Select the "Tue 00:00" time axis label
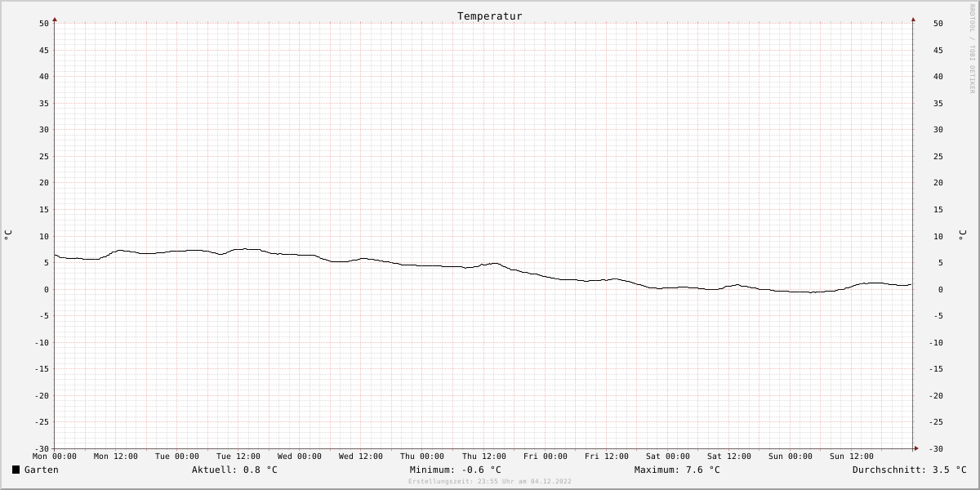 177,457
